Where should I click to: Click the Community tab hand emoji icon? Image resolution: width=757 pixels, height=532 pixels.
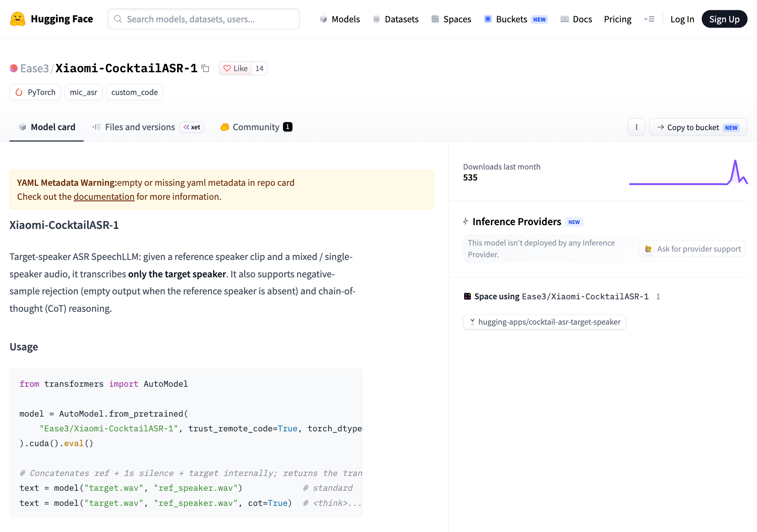click(x=225, y=127)
